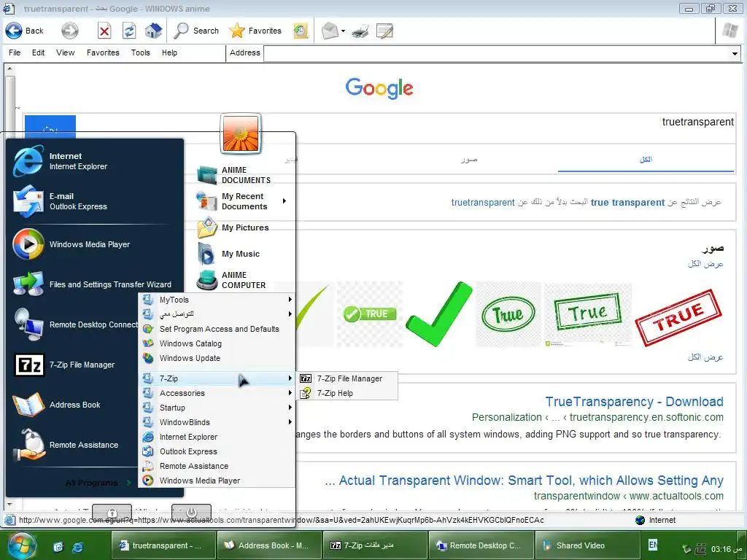Image resolution: width=747 pixels, height=560 pixels.
Task: Open E-mail Outlook Express pinned item
Action: click(x=94, y=201)
